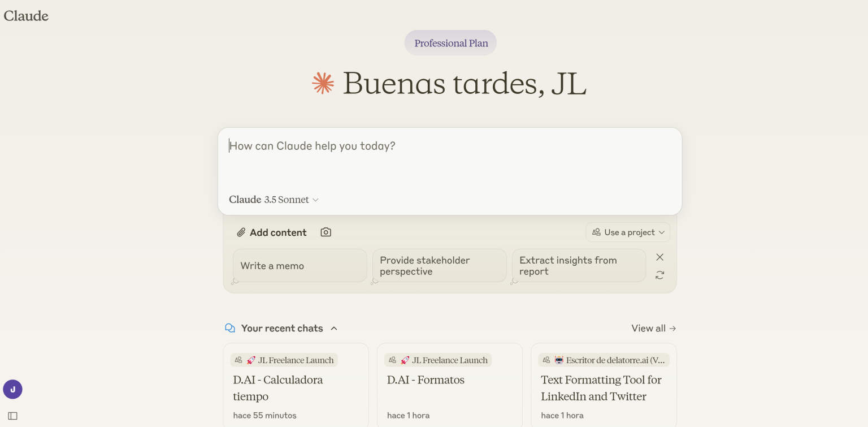Open the Claude 3.5 Sonnet model dropdown
Image resolution: width=868 pixels, height=427 pixels.
tap(274, 200)
